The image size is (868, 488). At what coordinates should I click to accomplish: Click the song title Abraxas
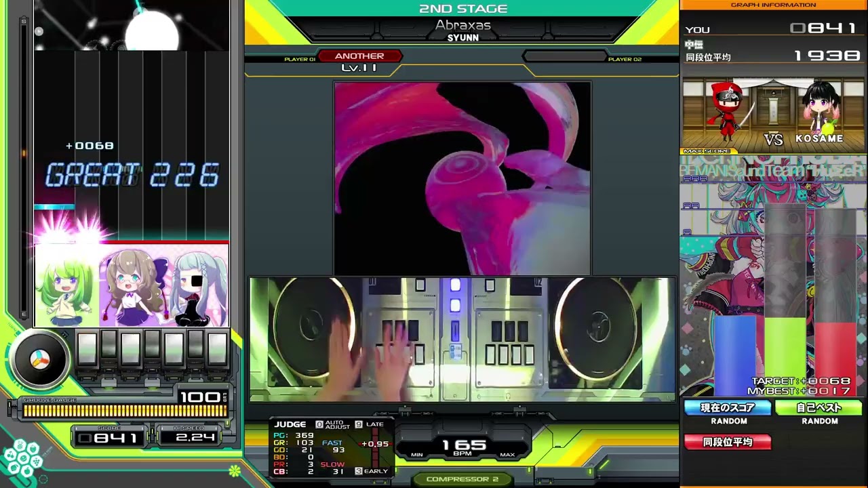462,25
